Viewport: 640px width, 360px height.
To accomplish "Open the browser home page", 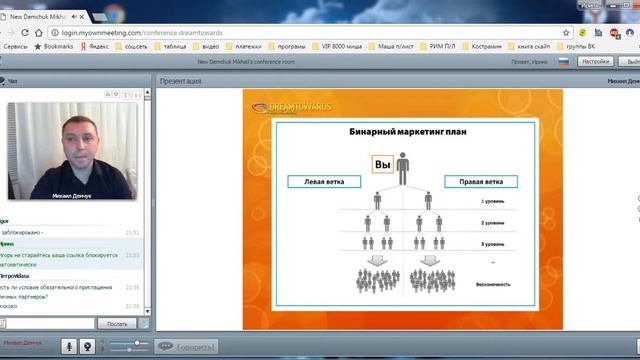I will point(39,33).
